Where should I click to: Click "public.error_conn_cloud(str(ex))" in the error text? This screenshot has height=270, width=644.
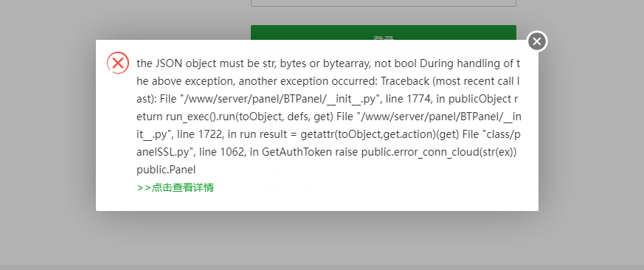(x=439, y=152)
